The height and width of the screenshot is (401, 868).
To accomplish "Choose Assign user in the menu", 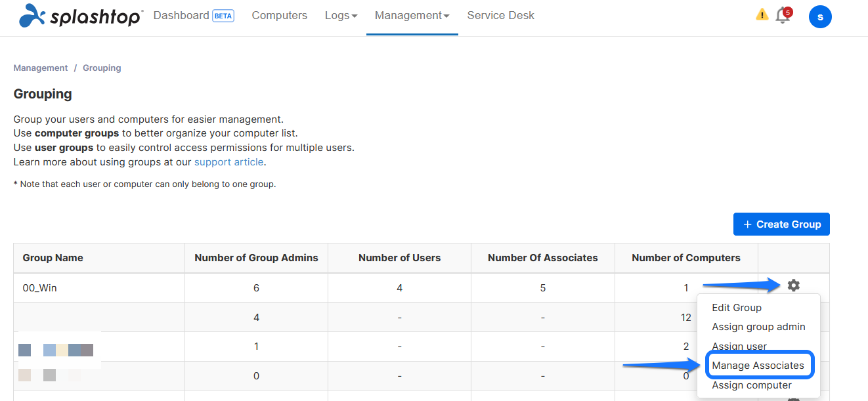I will (739, 346).
